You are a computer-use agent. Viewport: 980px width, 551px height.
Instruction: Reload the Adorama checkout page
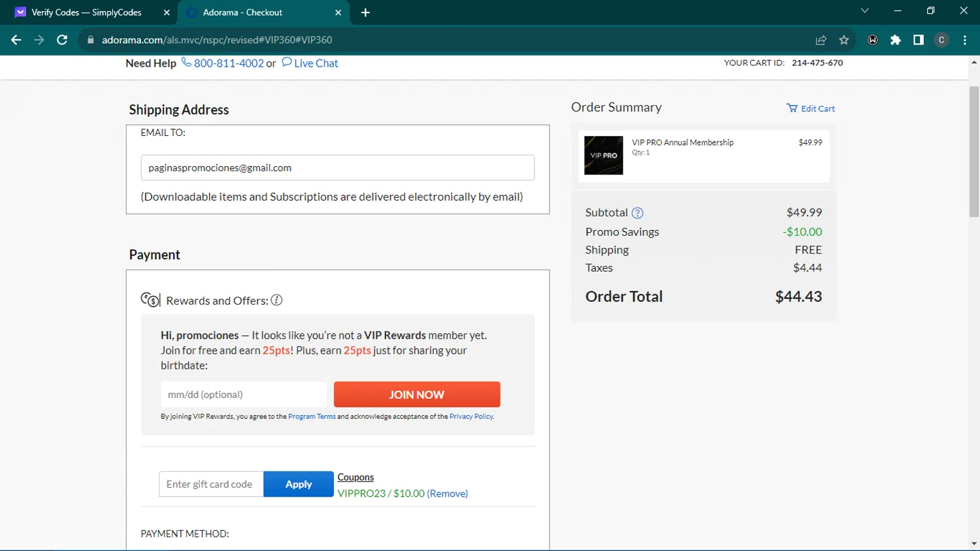coord(62,40)
